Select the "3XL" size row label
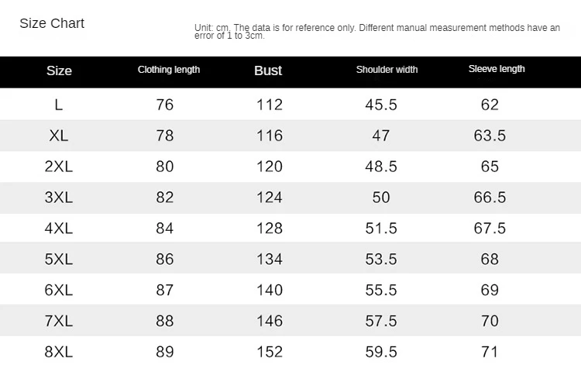Viewport: 581px width, 392px height. click(x=59, y=198)
